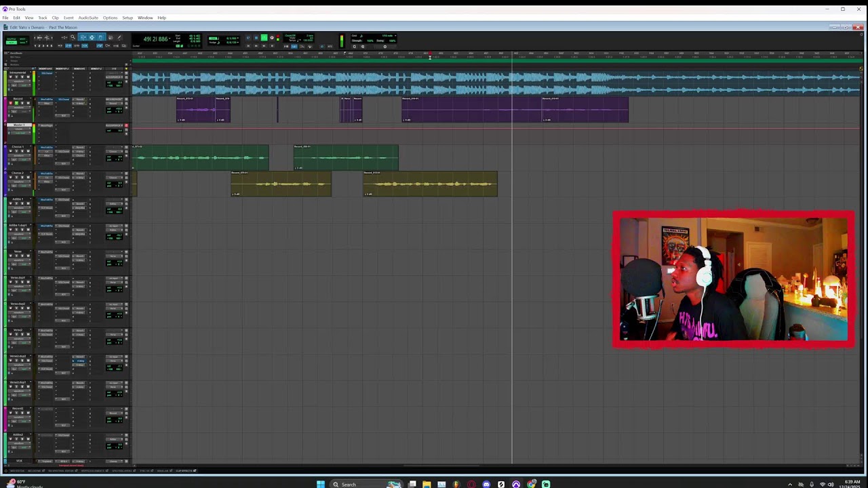Select the Chorus 1 track name
This screenshot has width=868, height=488.
(x=18, y=146)
